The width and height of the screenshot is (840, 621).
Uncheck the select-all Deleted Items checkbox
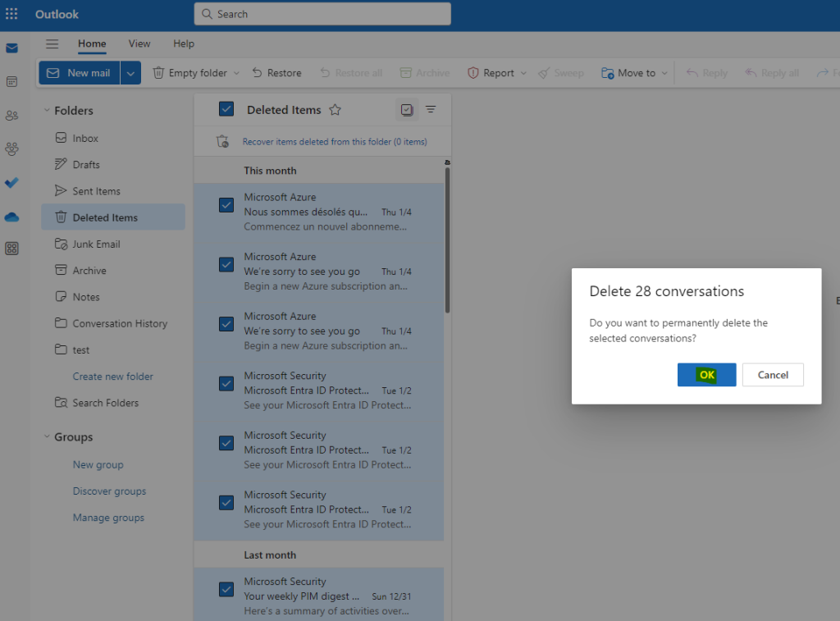(x=226, y=109)
